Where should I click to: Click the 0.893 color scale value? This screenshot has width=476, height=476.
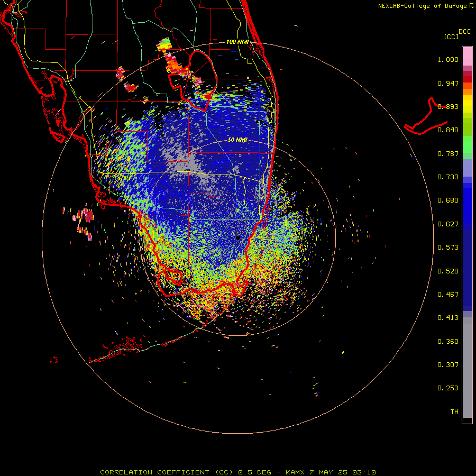[448, 106]
